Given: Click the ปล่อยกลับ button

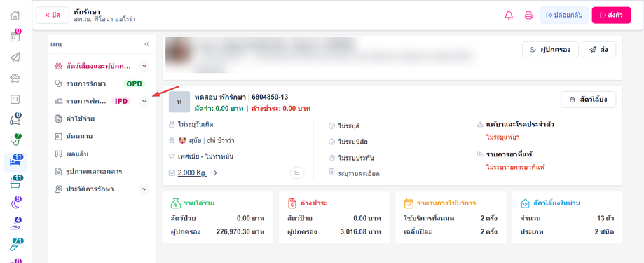Looking at the screenshot, I should [x=564, y=15].
